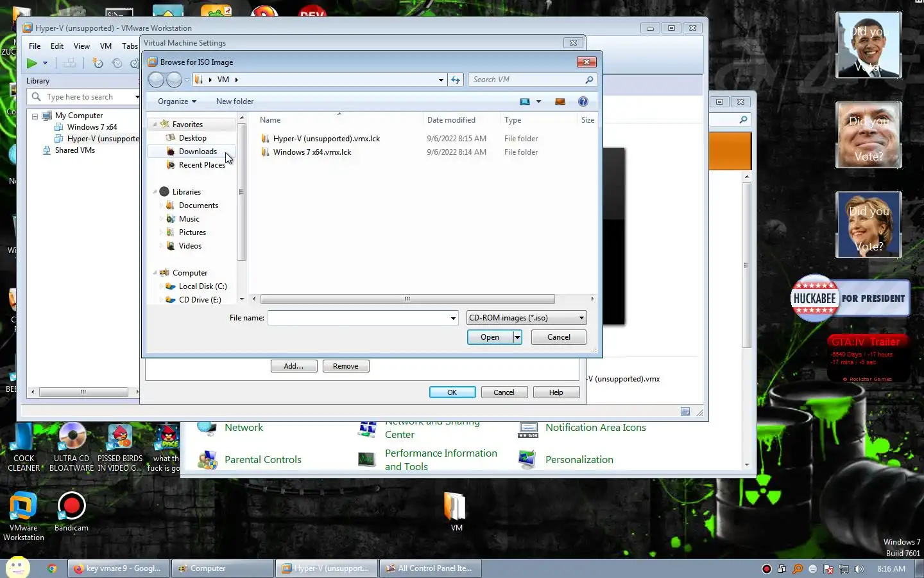Screen dimensions: 924x578
Task: Select Downloads under Favorites
Action: click(x=198, y=152)
